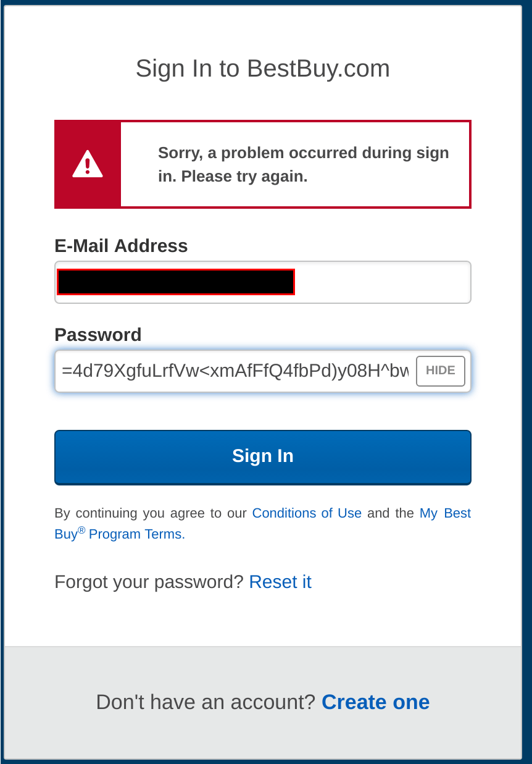The width and height of the screenshot is (532, 764).
Task: Click the word 'and the' between links
Action: pyautogui.click(x=391, y=513)
